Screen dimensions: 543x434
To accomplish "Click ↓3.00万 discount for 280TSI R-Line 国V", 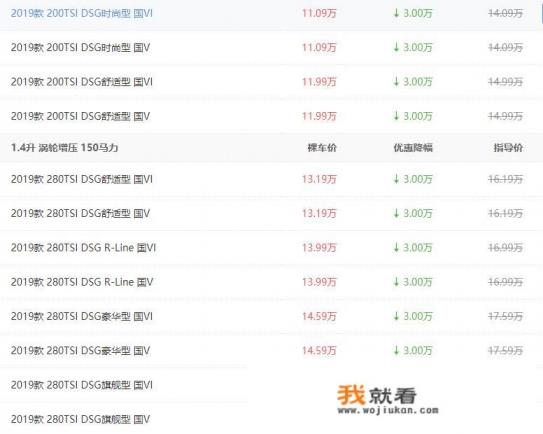I will tap(413, 282).
